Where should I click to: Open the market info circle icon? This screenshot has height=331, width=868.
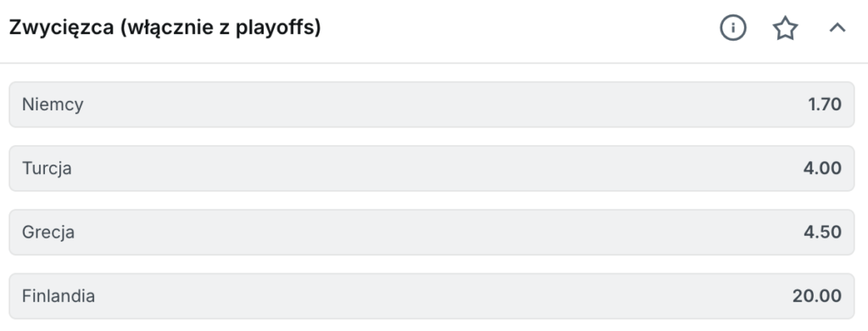(733, 28)
